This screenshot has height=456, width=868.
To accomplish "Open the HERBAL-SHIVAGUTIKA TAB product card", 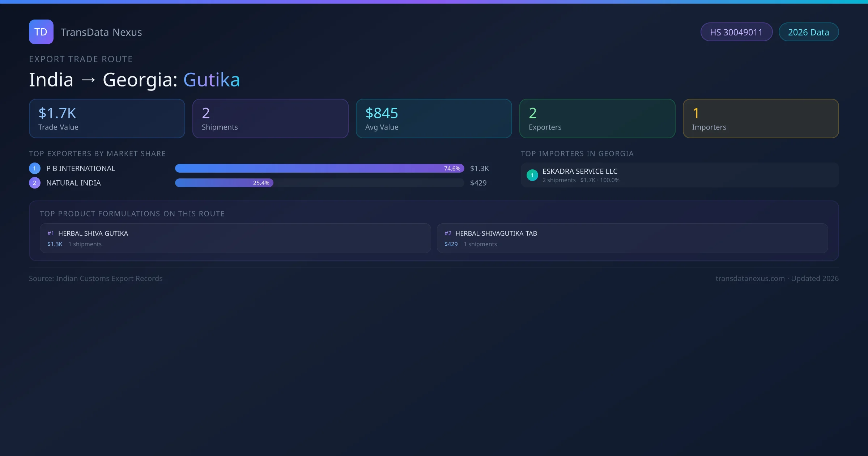I will click(x=632, y=238).
